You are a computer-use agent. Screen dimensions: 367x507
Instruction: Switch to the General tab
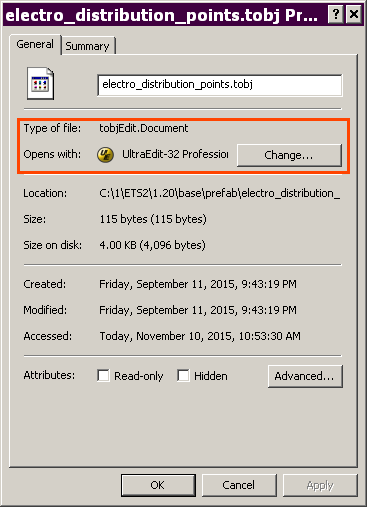click(35, 44)
